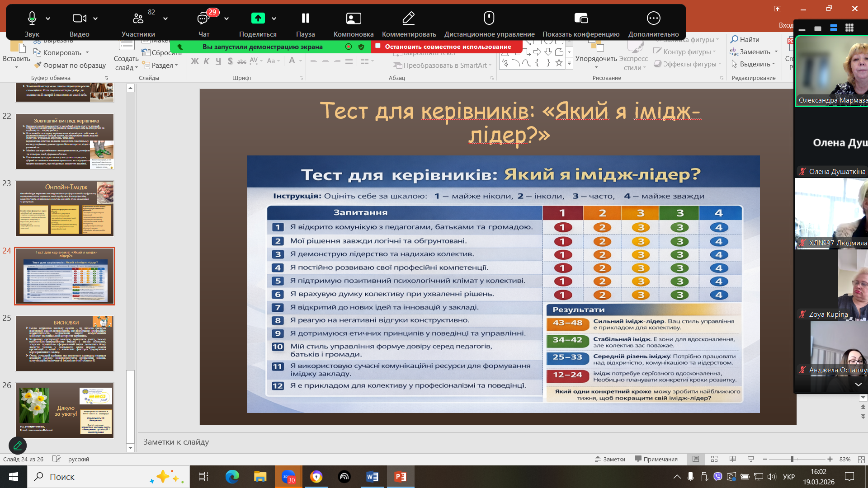Open the Участники participants panel
Image resolution: width=868 pixels, height=488 pixels.
138,19
